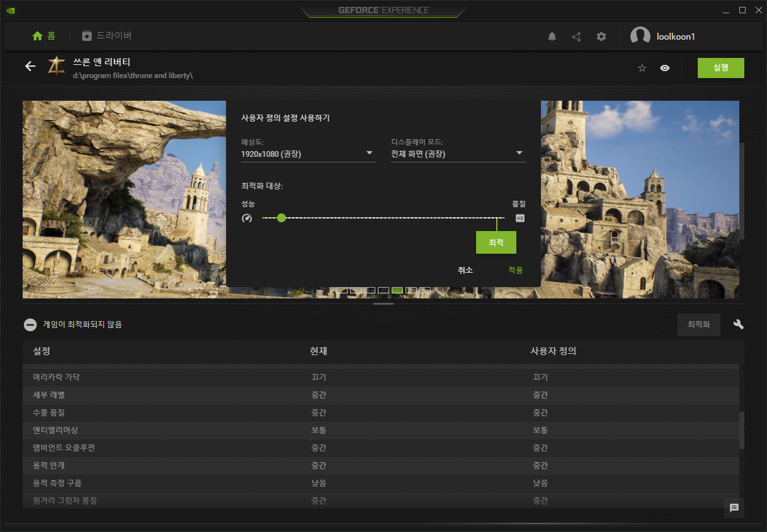The width and height of the screenshot is (767, 532).
Task: Click the back arrow beside game title
Action: [30, 67]
